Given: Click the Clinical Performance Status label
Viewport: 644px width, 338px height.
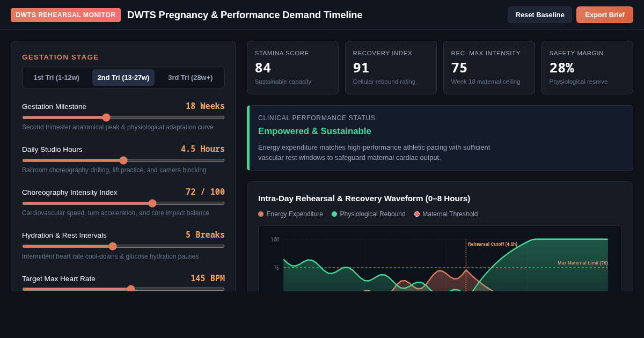Looking at the screenshot, I should click(317, 118).
